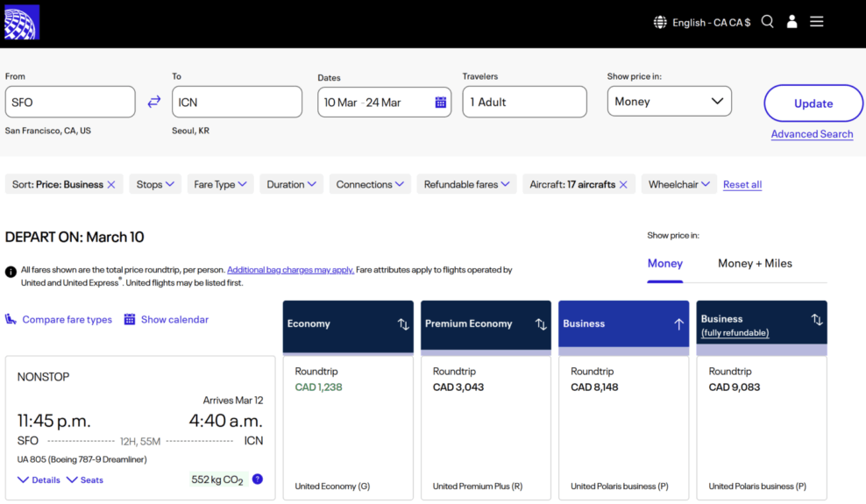Click the From field containing SFO

[x=70, y=102]
